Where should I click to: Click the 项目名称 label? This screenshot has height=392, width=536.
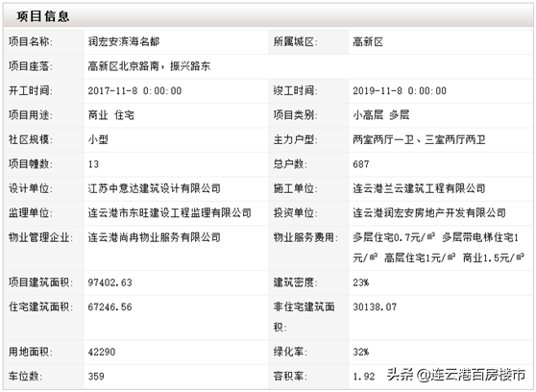tap(31, 41)
